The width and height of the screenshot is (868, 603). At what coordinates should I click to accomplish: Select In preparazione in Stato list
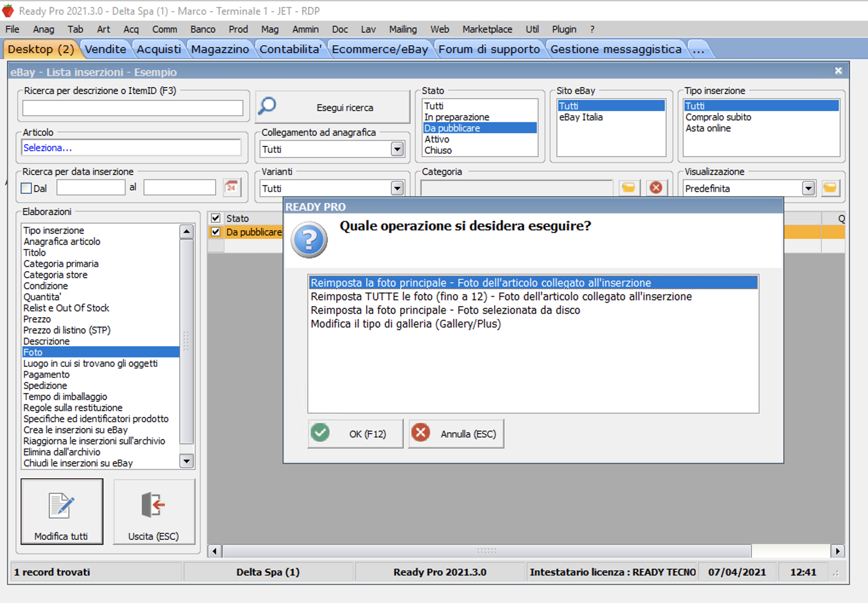480,117
